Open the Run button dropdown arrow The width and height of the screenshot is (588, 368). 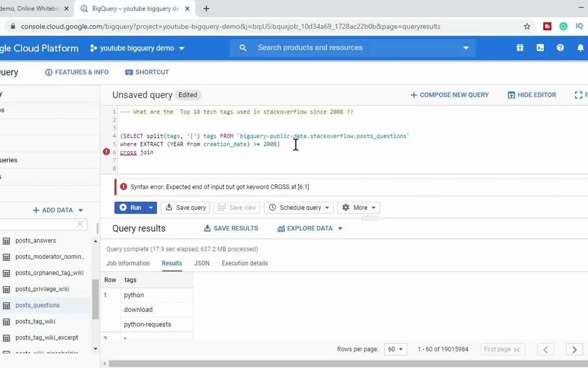pos(151,208)
